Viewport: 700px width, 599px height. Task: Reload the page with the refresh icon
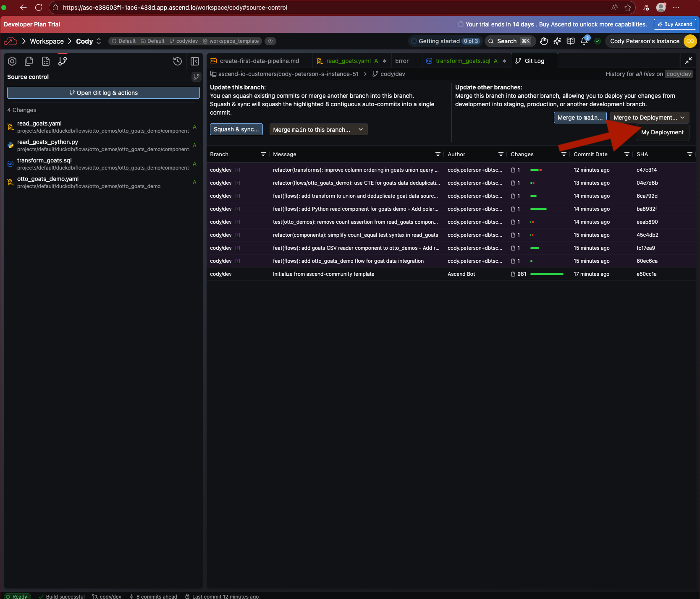(39, 8)
